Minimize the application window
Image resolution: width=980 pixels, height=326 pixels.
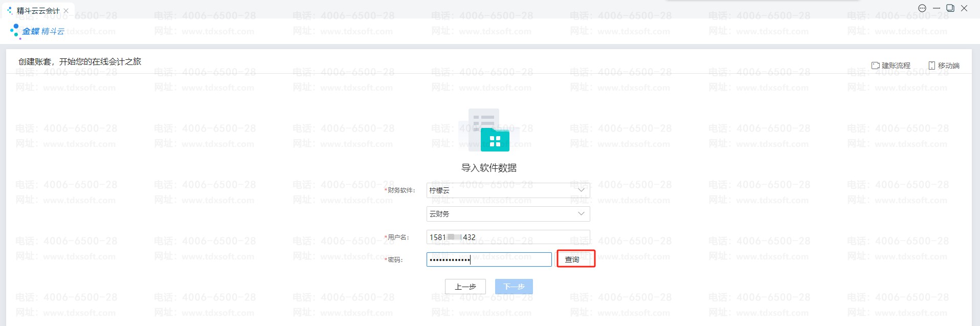(x=937, y=8)
